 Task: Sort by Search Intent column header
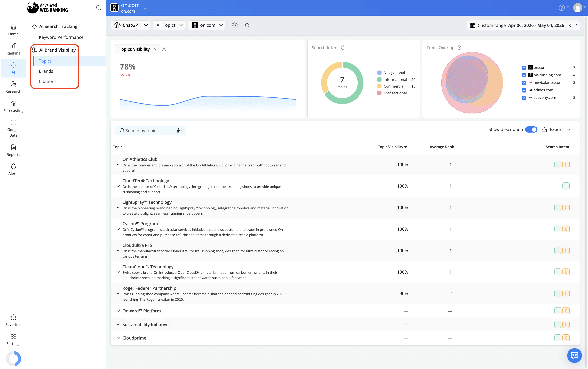coord(558,147)
